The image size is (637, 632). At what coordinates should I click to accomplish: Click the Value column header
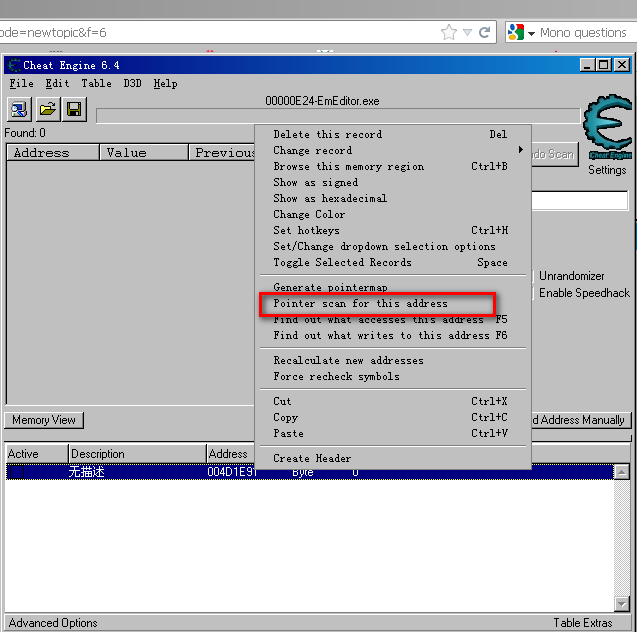coord(144,153)
